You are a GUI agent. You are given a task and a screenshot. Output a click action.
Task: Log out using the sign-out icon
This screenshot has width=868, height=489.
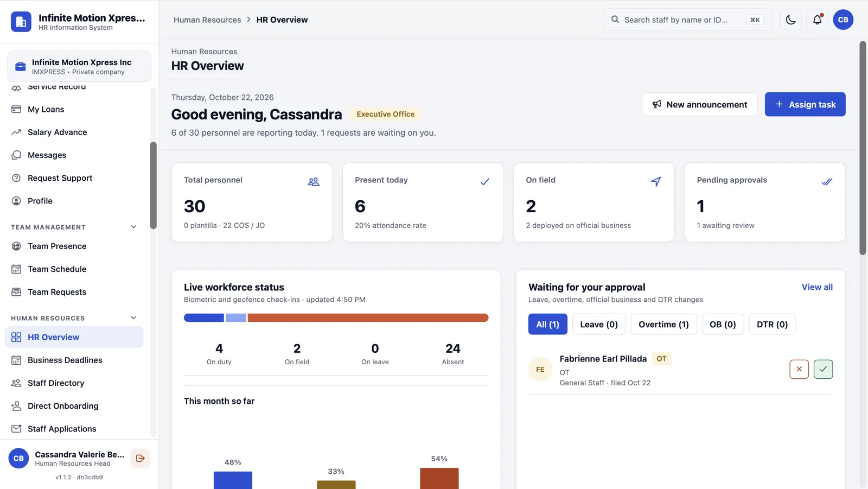coord(141,459)
